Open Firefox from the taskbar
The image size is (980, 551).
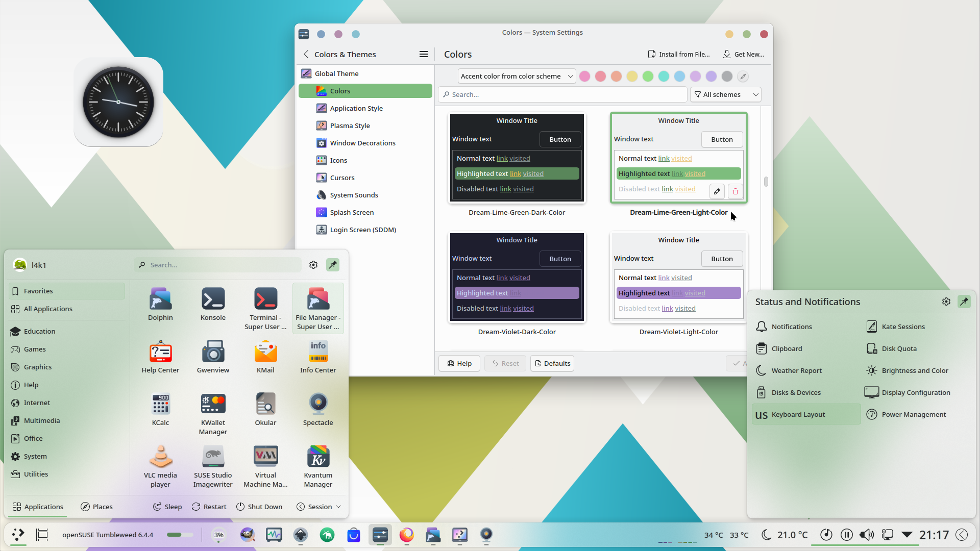click(x=407, y=535)
